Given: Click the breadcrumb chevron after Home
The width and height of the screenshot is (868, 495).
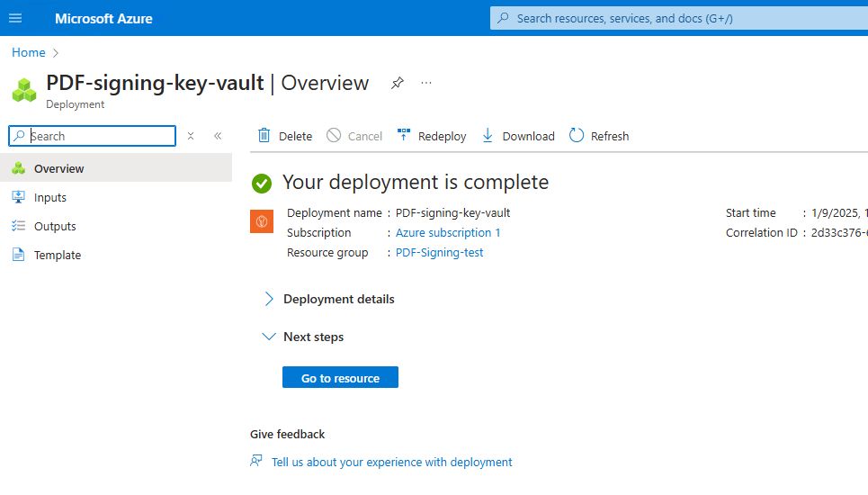Looking at the screenshot, I should tap(56, 52).
